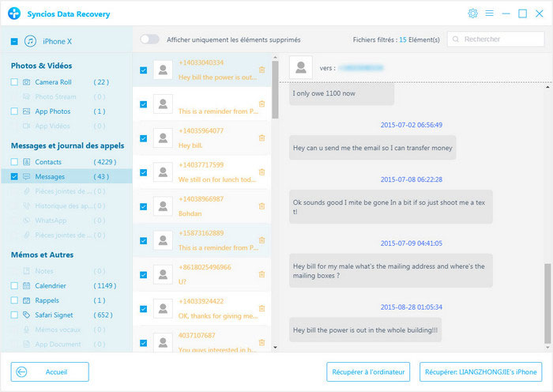
Task: Click the contact avatar in conversation header
Action: [301, 68]
